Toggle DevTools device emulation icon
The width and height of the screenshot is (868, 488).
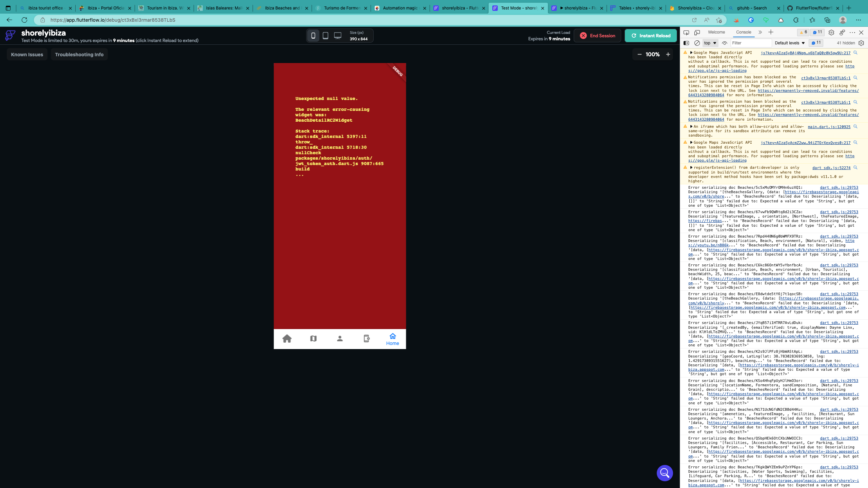(697, 32)
